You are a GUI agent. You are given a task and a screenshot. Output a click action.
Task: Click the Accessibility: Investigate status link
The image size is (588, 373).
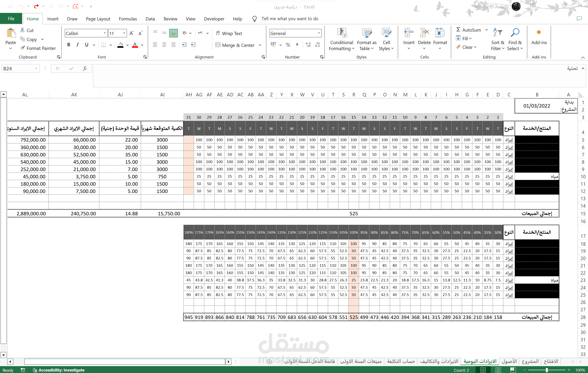pos(61,370)
